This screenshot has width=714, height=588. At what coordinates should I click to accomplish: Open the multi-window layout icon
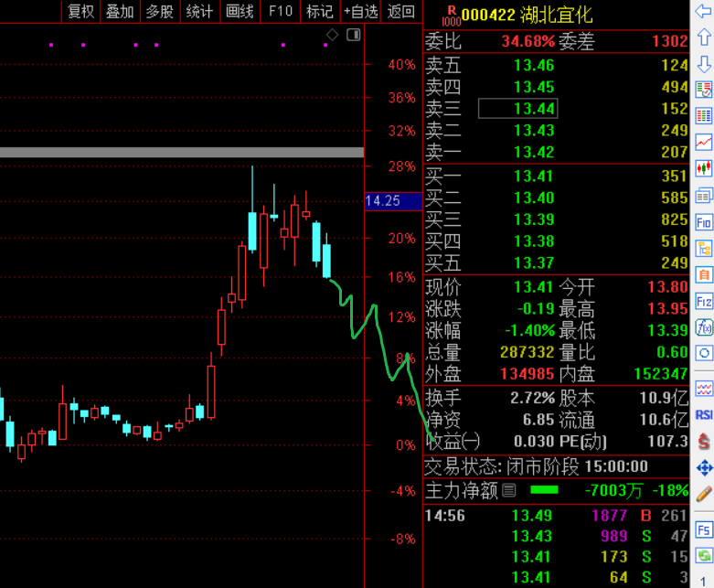point(704,196)
